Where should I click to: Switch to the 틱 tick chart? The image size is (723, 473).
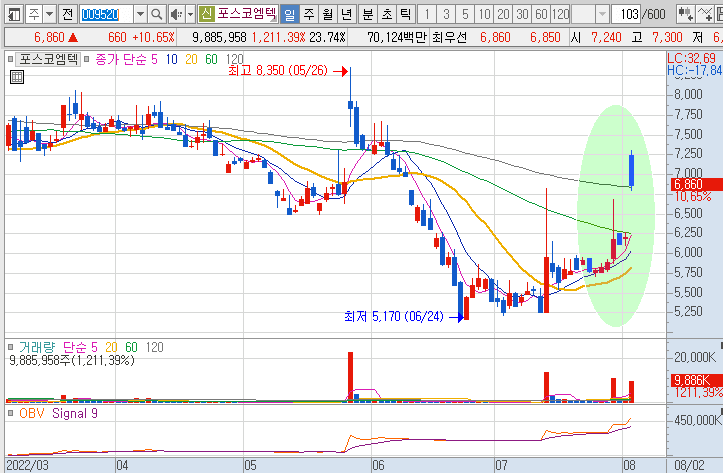[x=405, y=15]
